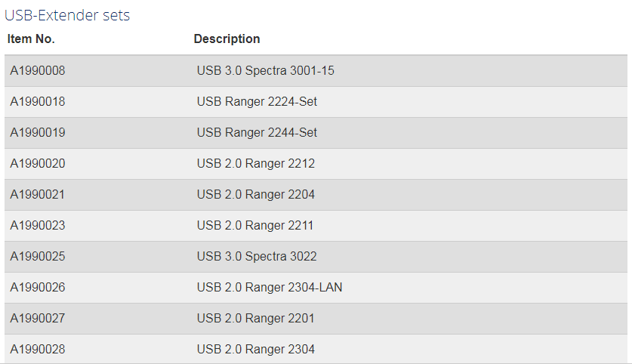Click item number A1990008
The height and width of the screenshot is (364, 632).
[38, 70]
